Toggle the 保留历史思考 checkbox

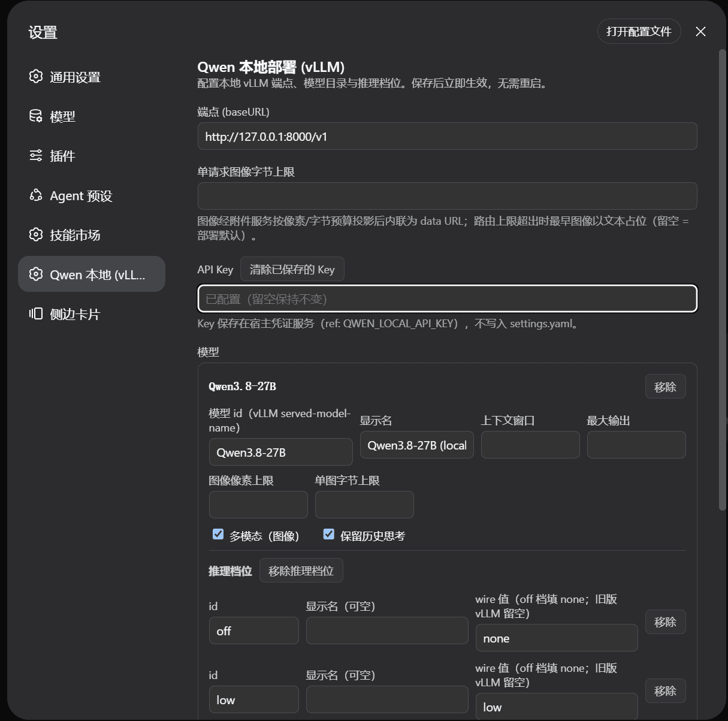[x=328, y=534]
